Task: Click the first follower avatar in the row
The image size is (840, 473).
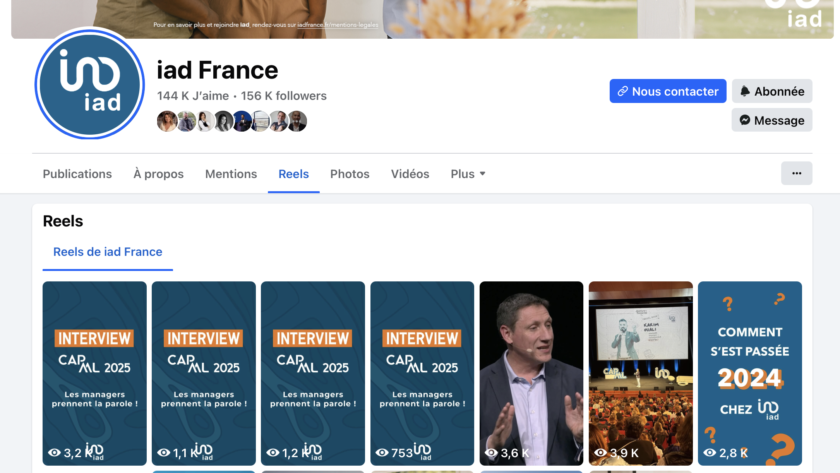Action: point(167,121)
